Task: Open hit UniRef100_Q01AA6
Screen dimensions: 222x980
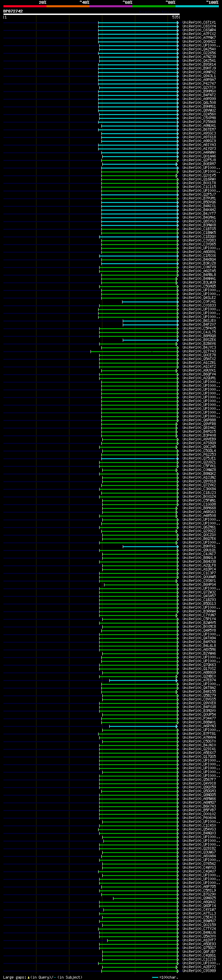Action: [199, 156]
